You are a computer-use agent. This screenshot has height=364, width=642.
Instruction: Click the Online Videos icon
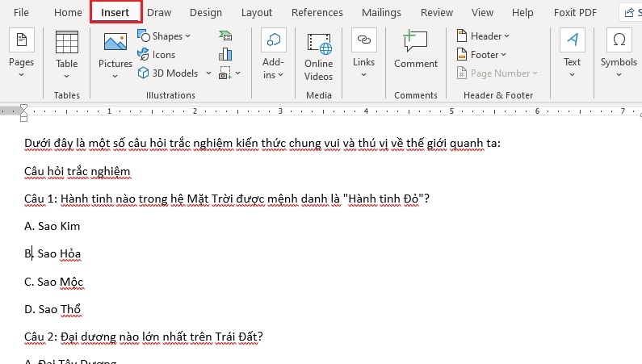pyautogui.click(x=319, y=44)
